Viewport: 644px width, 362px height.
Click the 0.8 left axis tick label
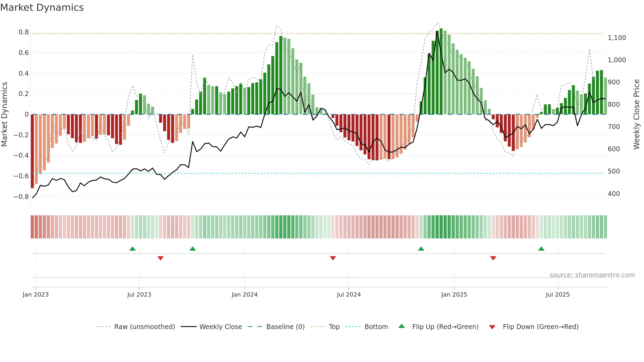pos(24,32)
